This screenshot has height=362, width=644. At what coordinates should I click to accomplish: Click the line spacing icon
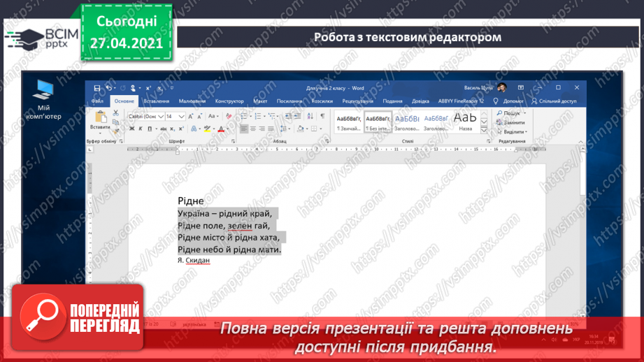283,129
